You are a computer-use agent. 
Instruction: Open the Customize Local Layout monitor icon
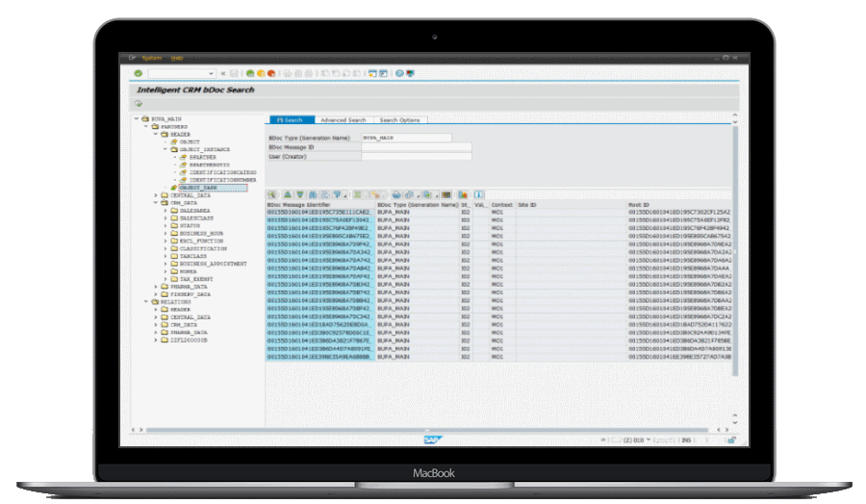coord(410,73)
